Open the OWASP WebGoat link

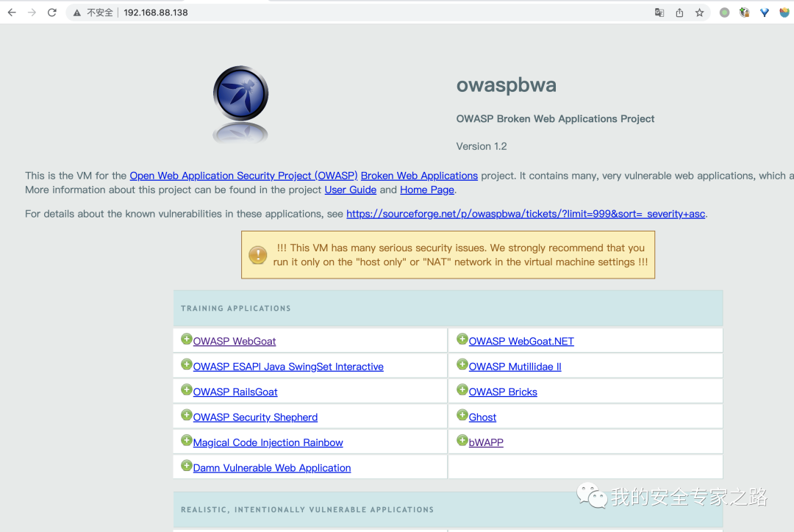click(x=235, y=341)
